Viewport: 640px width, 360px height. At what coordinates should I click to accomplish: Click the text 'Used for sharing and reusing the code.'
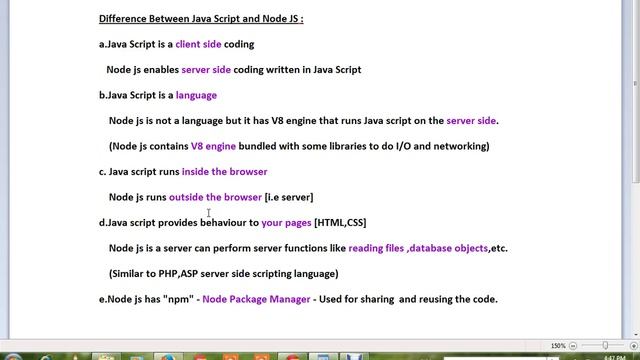(408, 300)
